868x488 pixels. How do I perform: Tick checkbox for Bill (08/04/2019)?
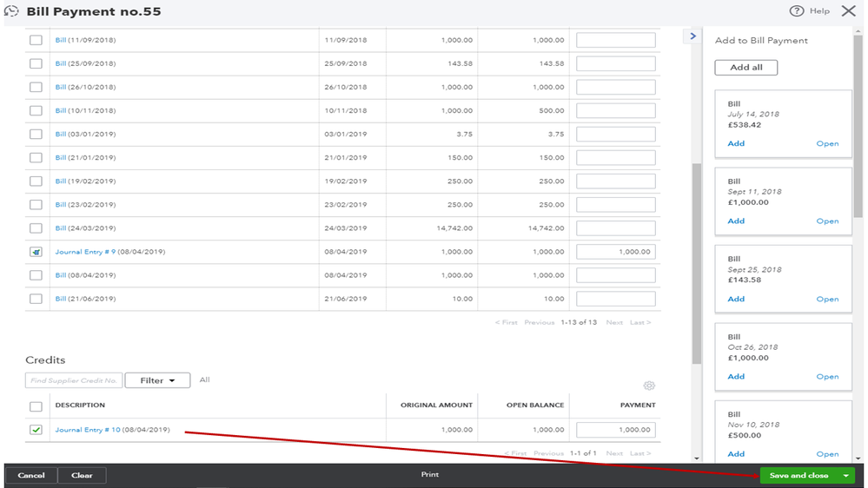(x=36, y=275)
